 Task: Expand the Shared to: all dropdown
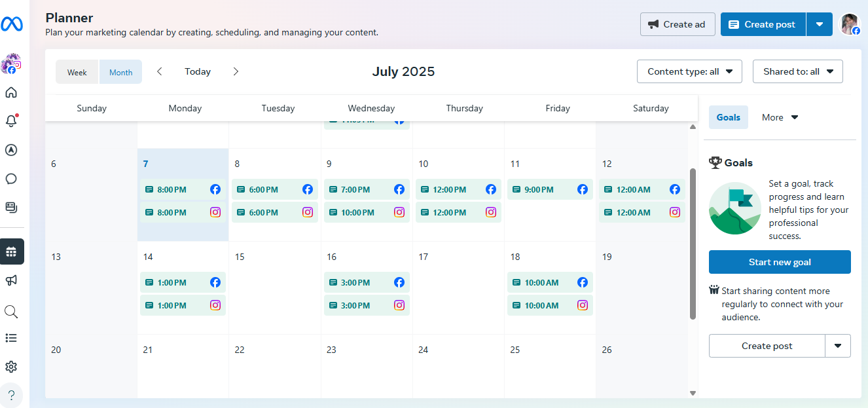point(798,71)
